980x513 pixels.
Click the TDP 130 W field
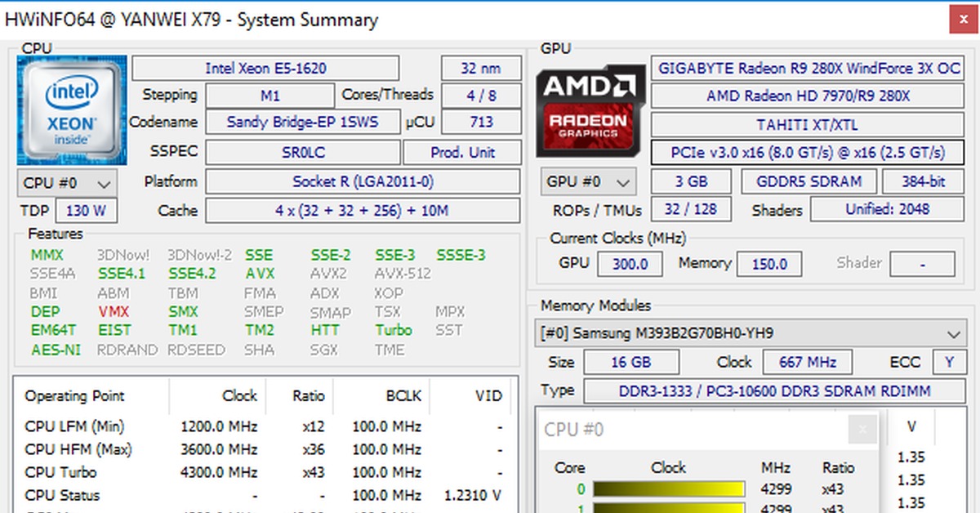pos(87,211)
